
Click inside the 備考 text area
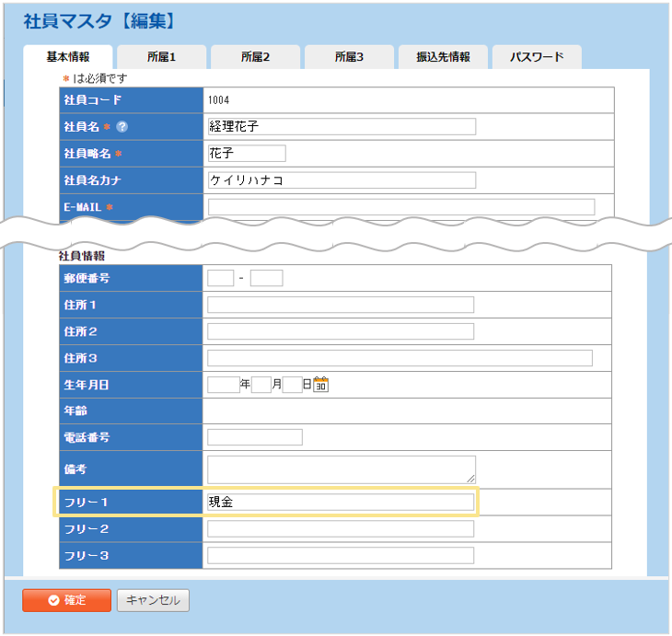[x=341, y=468]
